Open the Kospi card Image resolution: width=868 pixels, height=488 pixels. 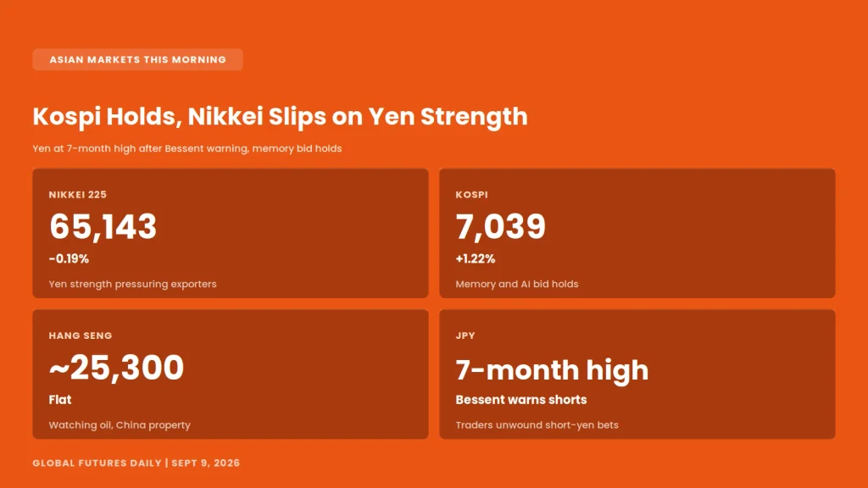[637, 233]
